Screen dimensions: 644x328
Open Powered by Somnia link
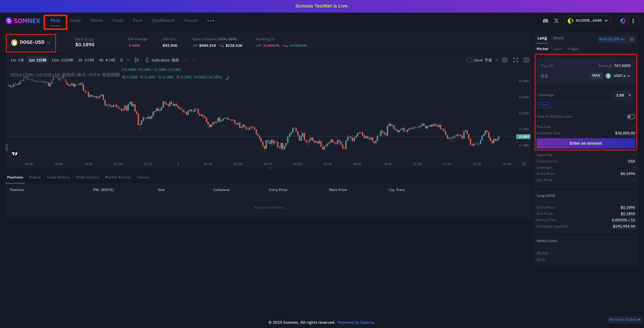click(356, 322)
